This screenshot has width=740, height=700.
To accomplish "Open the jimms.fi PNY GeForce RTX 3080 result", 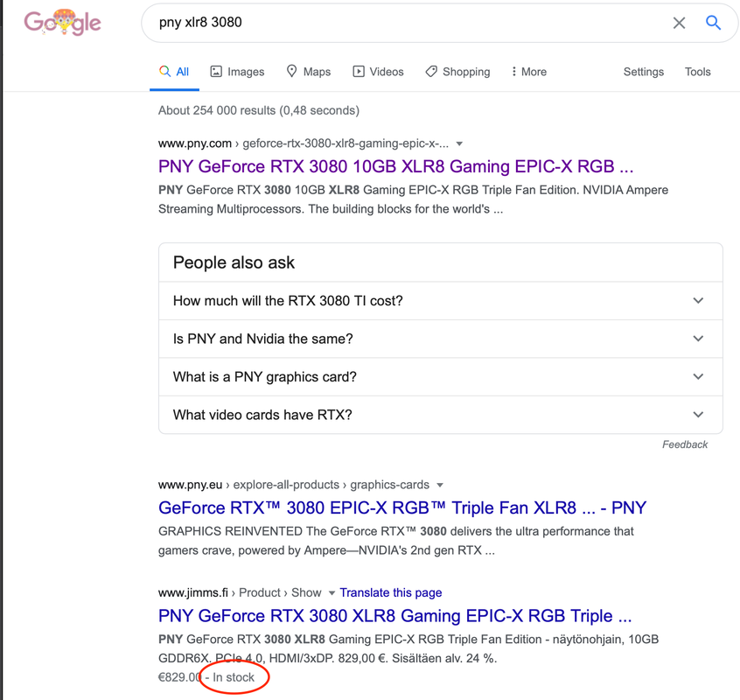I will click(x=394, y=616).
